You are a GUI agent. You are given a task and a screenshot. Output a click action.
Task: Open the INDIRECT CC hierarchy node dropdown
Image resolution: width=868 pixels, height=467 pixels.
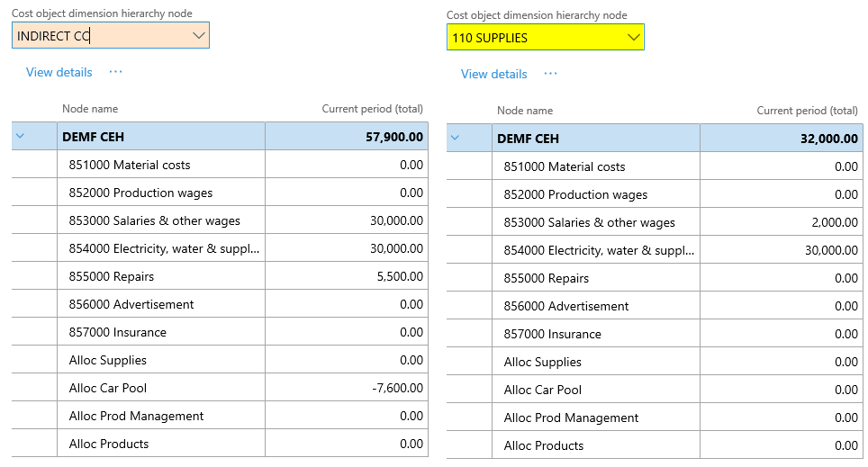click(x=199, y=36)
